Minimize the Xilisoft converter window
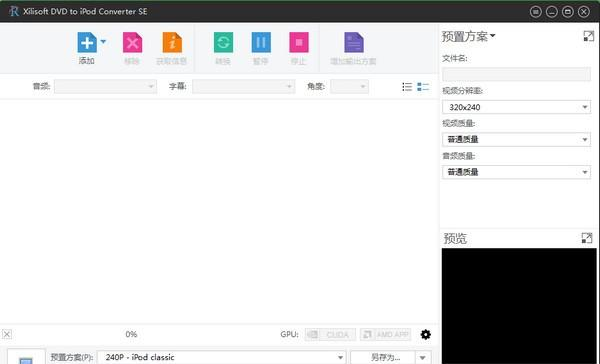 pos(552,12)
